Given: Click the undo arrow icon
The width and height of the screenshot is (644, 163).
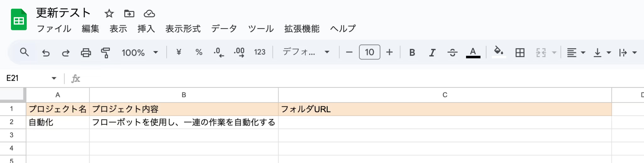Looking at the screenshot, I should [x=46, y=52].
